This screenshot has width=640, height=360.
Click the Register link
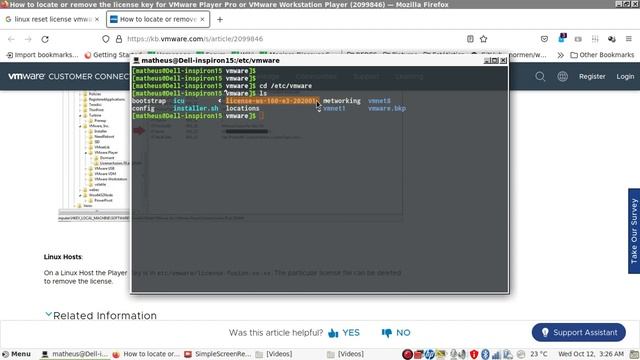click(x=592, y=76)
